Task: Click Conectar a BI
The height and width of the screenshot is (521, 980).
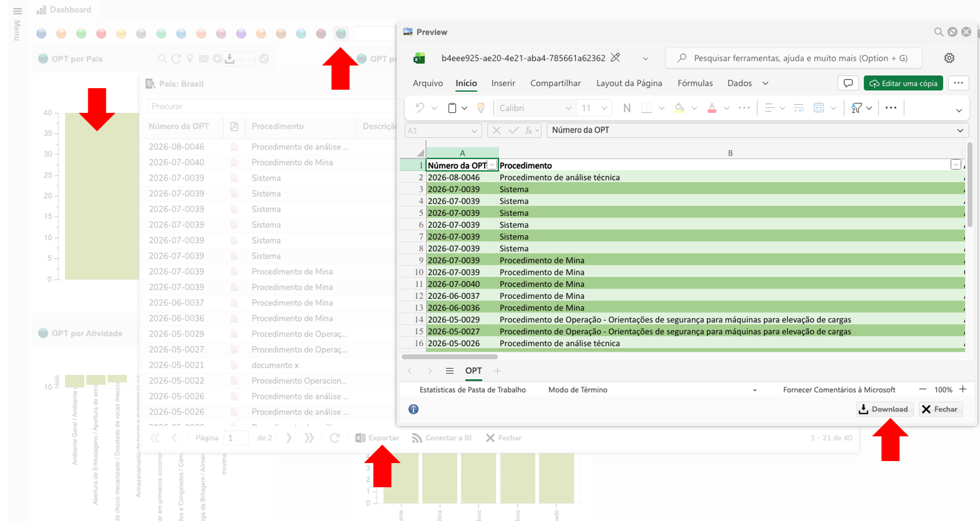Action: click(442, 438)
